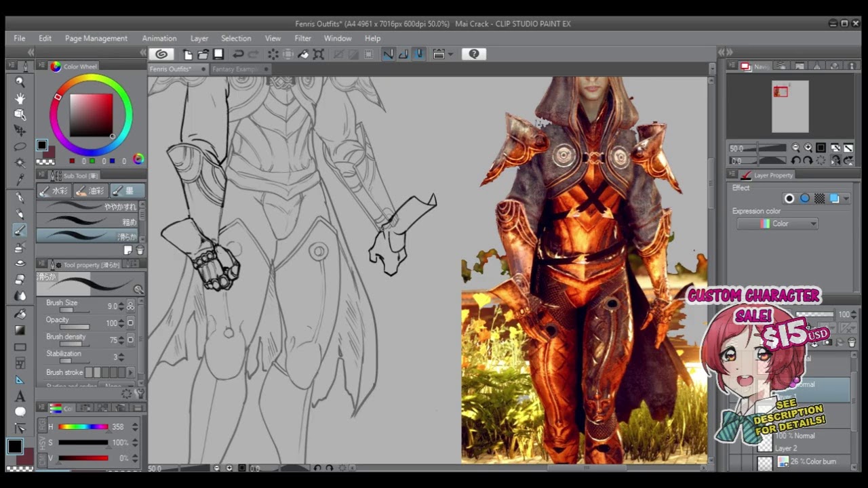Select the Airbrush tool
Image resolution: width=868 pixels, height=488 pixels.
20,247
